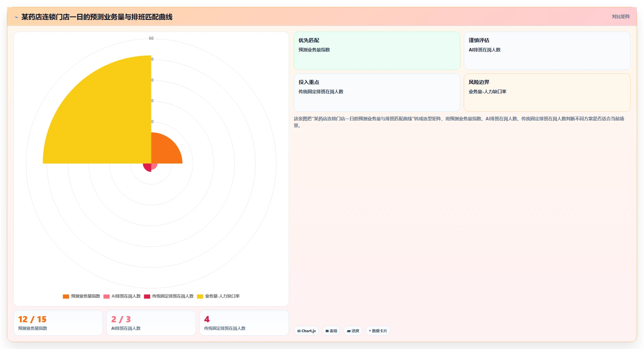644x349 pixels.
Task: Click the 数据卡片 tag chip
Action: coord(378,331)
